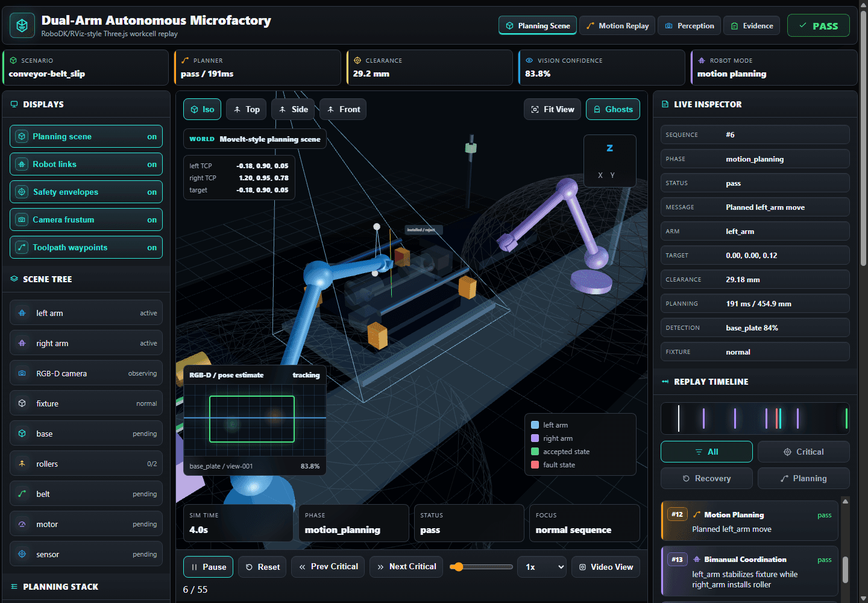Click the base cube icon
This screenshot has width=868, height=603.
(22, 434)
